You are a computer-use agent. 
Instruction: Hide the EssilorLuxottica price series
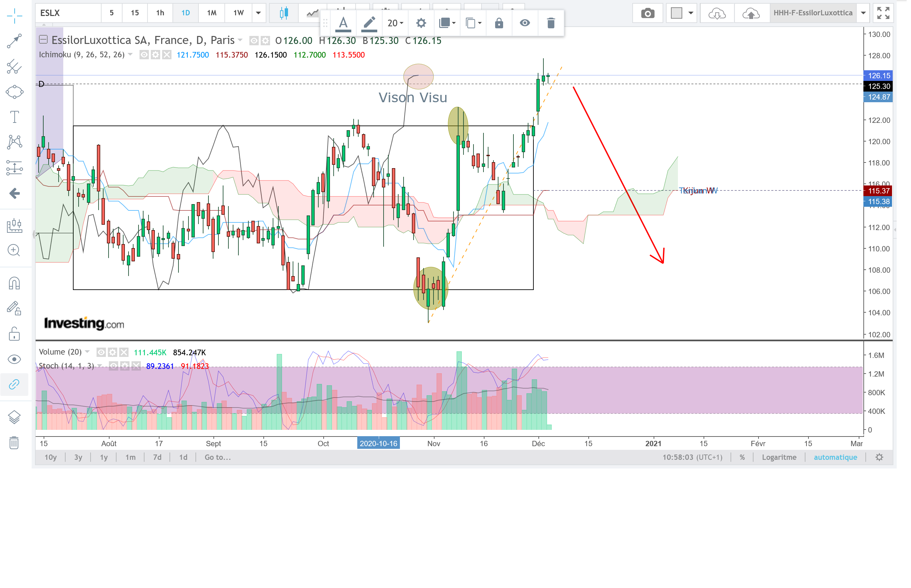pos(254,41)
